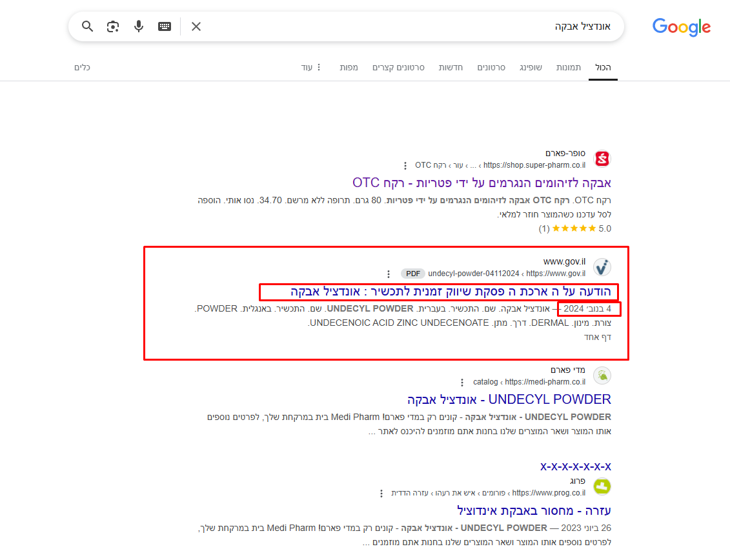Click the Google logo
This screenshot has height=560, width=730.
(681, 27)
